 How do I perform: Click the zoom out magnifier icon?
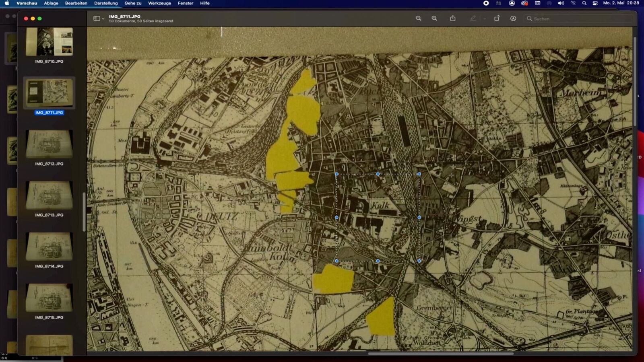(418, 19)
